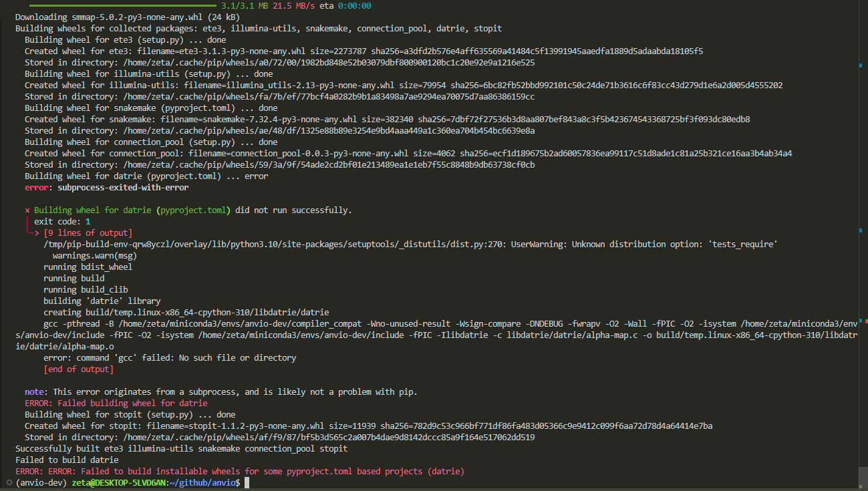Click the red '[end of output]' marker text
This screenshot has height=491, width=868.
tap(78, 369)
